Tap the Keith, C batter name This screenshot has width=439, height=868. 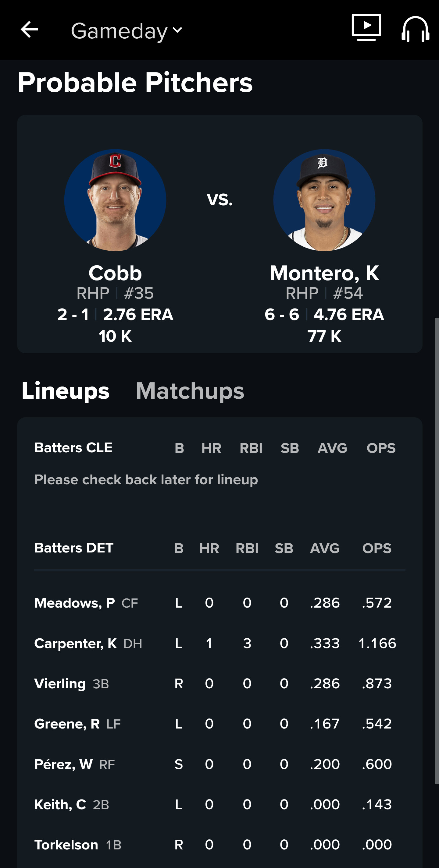60,805
